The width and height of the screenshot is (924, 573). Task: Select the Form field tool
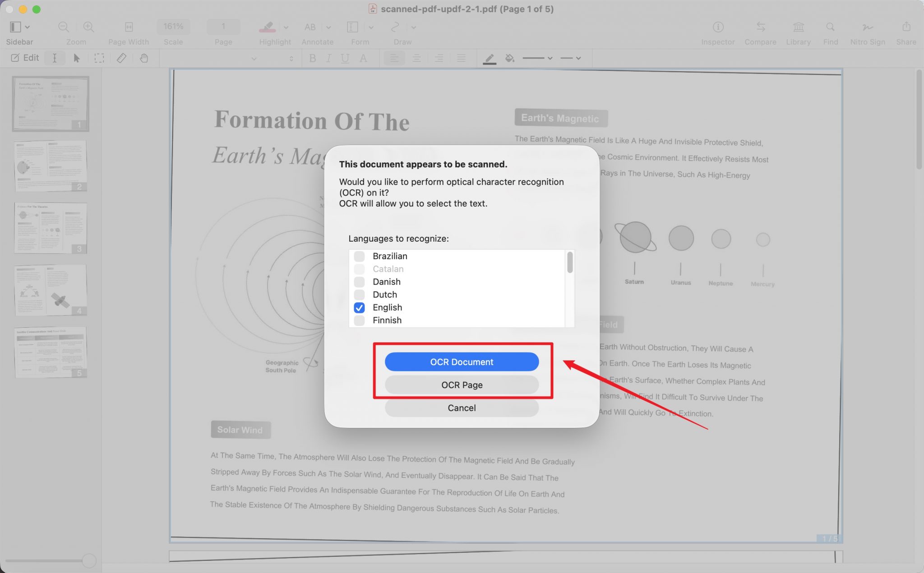tap(352, 27)
